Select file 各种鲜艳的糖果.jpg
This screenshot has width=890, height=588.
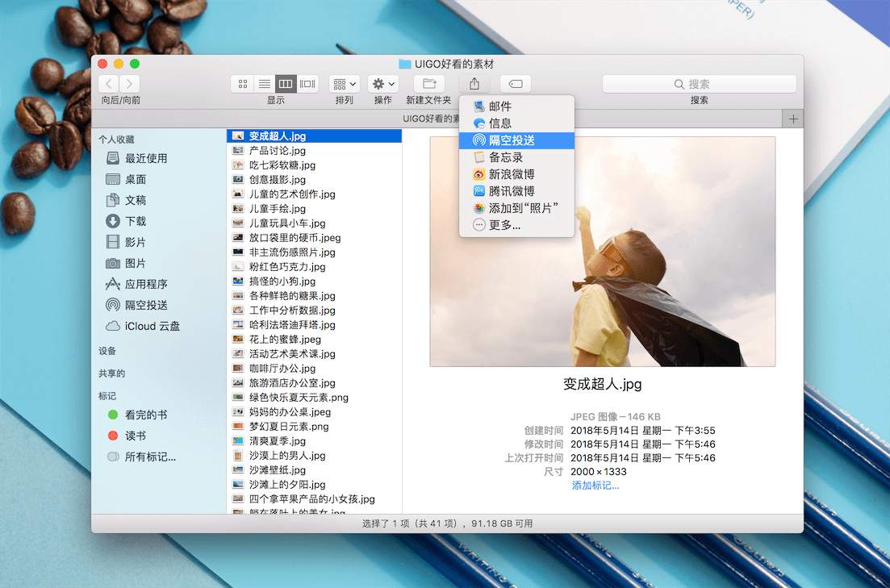point(315,296)
